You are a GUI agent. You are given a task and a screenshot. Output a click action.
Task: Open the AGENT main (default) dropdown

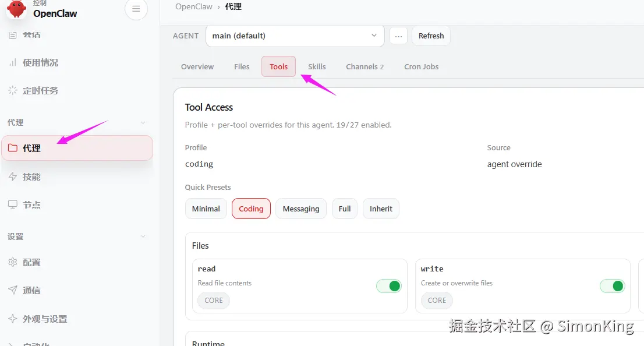click(x=295, y=36)
